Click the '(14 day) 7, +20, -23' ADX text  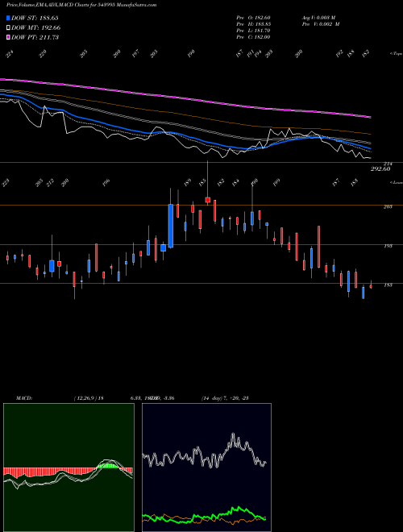[x=225, y=398]
